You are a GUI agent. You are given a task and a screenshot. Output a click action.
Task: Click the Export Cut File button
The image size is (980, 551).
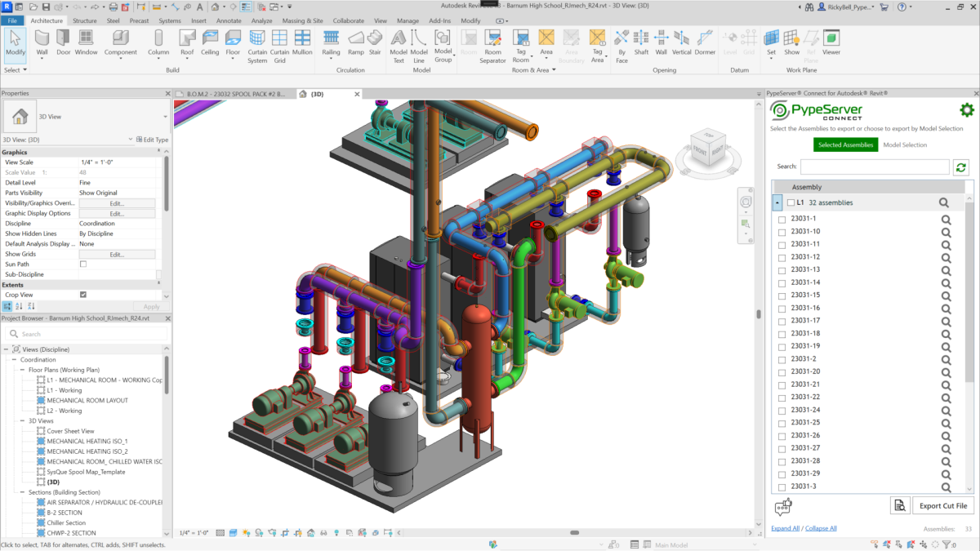pos(942,506)
